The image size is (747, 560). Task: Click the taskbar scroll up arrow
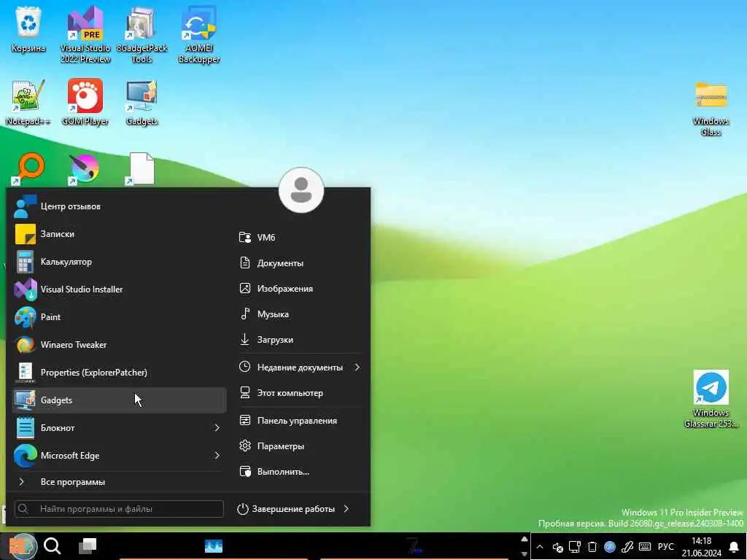coord(524,540)
